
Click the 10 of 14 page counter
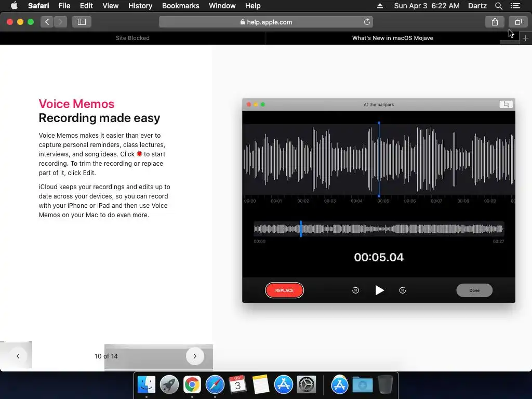(106, 356)
